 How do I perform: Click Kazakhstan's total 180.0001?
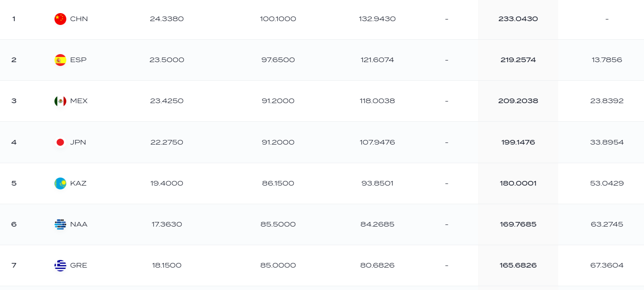pos(518,183)
